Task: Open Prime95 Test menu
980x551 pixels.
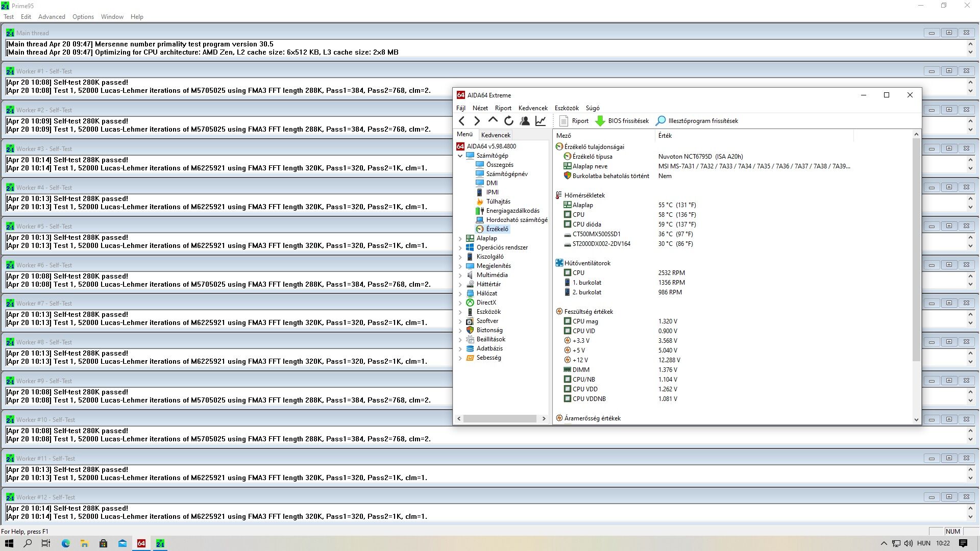Action: (x=9, y=17)
